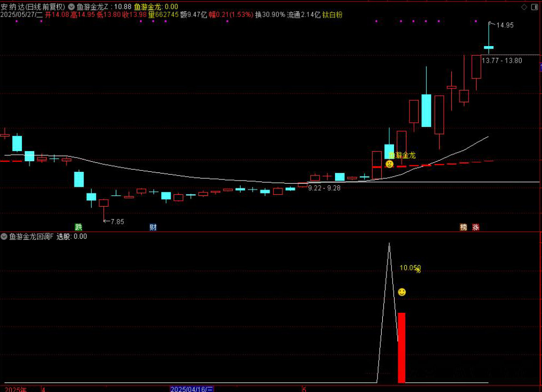This screenshot has width=542, height=392.
Task: Select the 2025/04/16 date marker on timeline
Action: [192, 389]
